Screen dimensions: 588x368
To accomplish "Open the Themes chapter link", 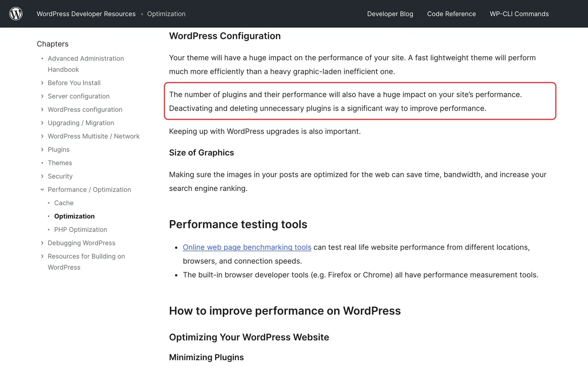I will coord(60,163).
